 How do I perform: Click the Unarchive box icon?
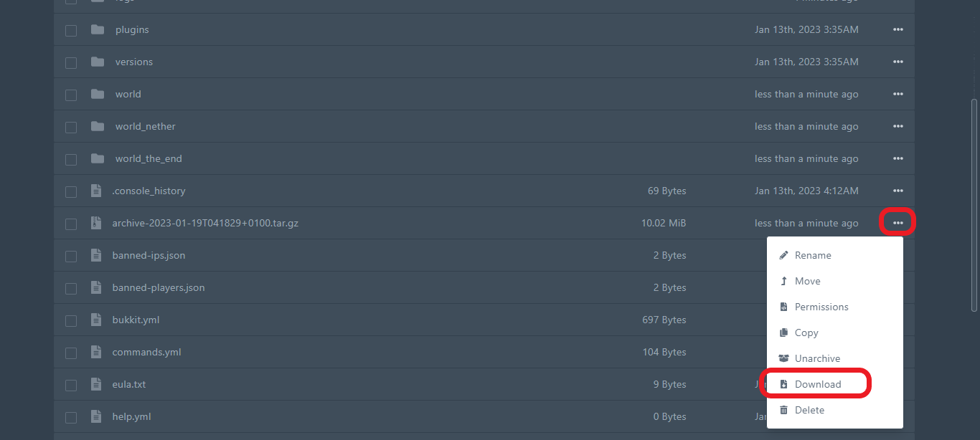click(x=783, y=358)
